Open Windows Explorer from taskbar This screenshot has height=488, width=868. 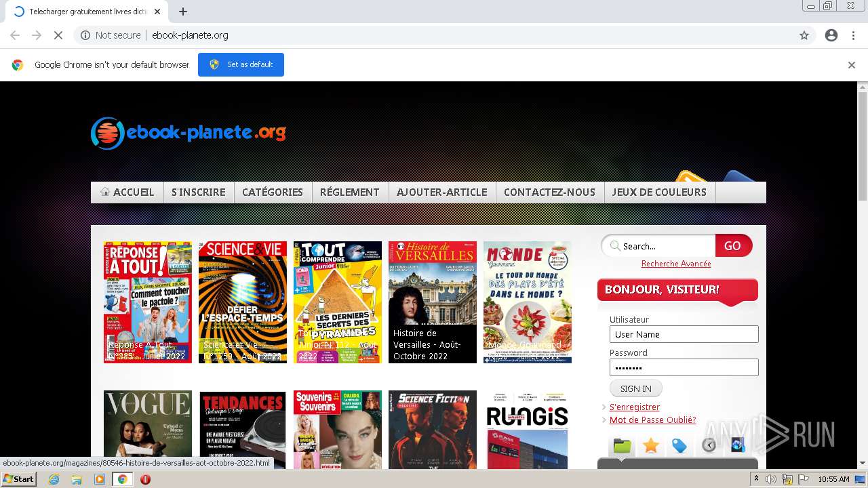[x=77, y=479]
